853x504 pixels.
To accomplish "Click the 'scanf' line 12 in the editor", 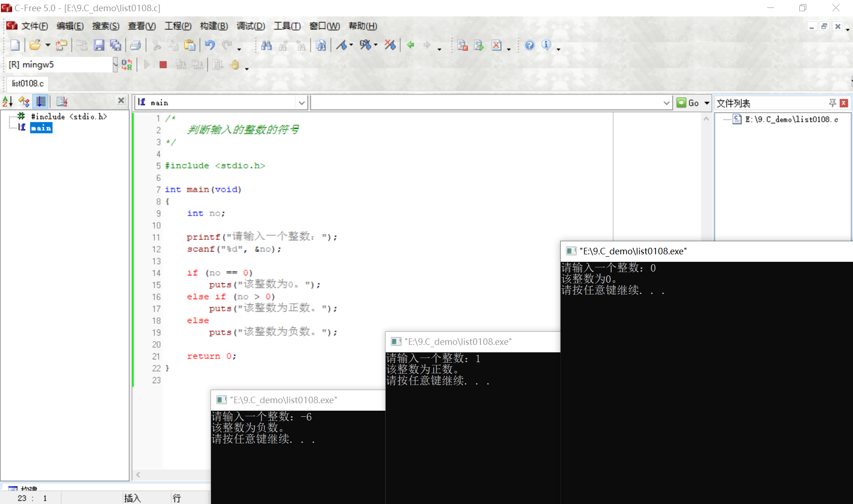I will pos(234,249).
